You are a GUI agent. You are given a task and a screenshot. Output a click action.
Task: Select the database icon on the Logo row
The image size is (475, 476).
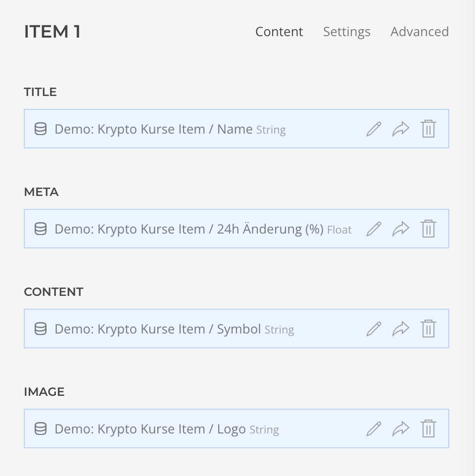41,428
